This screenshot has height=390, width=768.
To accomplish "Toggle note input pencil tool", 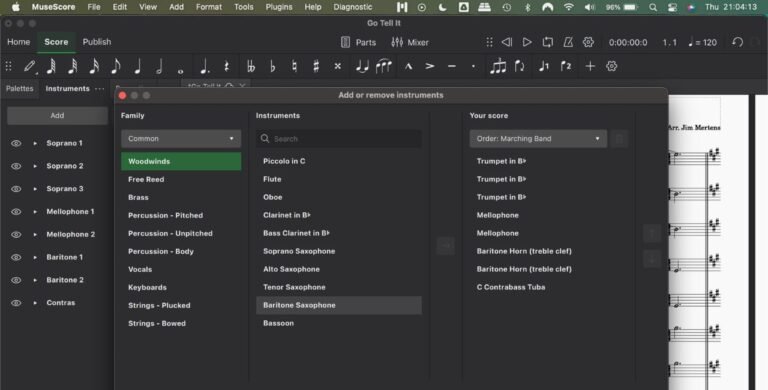I will click(x=29, y=66).
